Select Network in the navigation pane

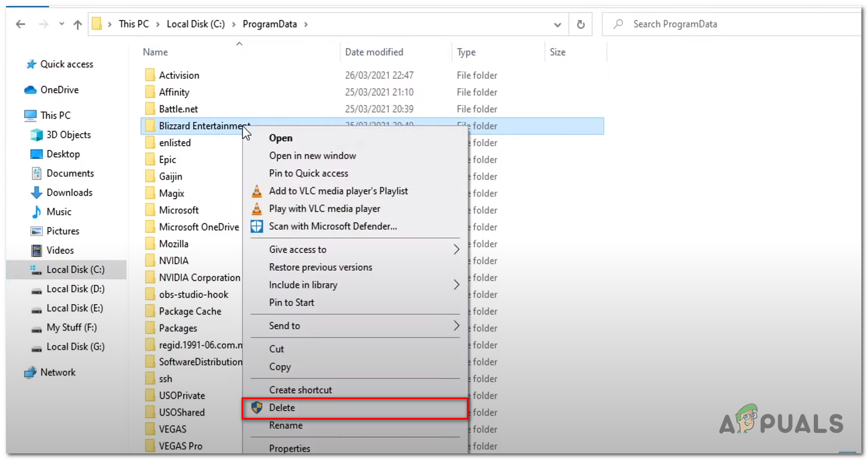[58, 372]
